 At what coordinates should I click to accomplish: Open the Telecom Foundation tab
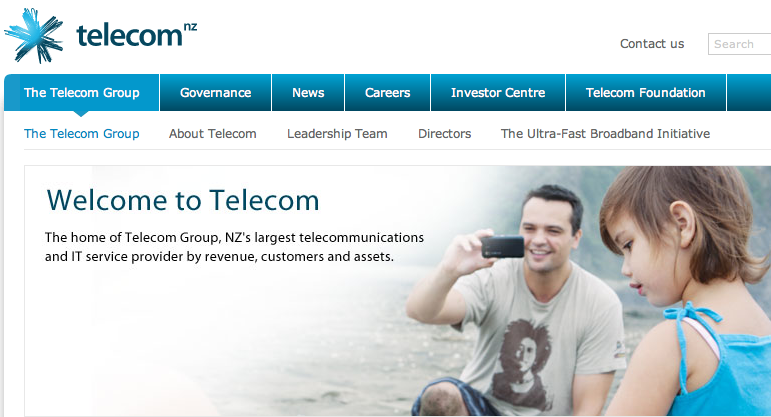click(x=646, y=92)
